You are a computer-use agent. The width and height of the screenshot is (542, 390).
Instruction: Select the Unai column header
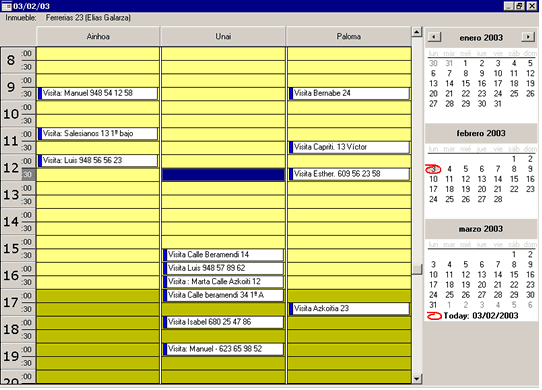coord(223,36)
